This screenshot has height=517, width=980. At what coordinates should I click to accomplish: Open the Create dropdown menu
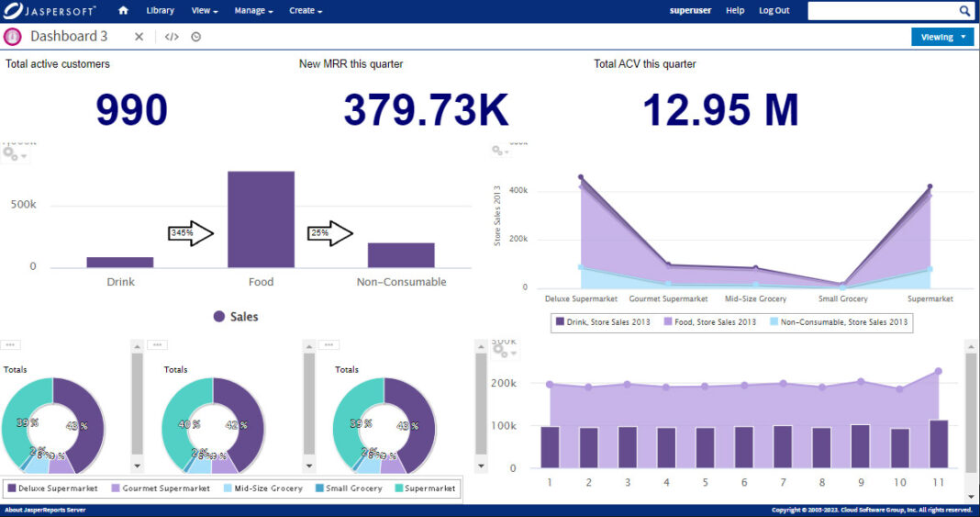(306, 11)
